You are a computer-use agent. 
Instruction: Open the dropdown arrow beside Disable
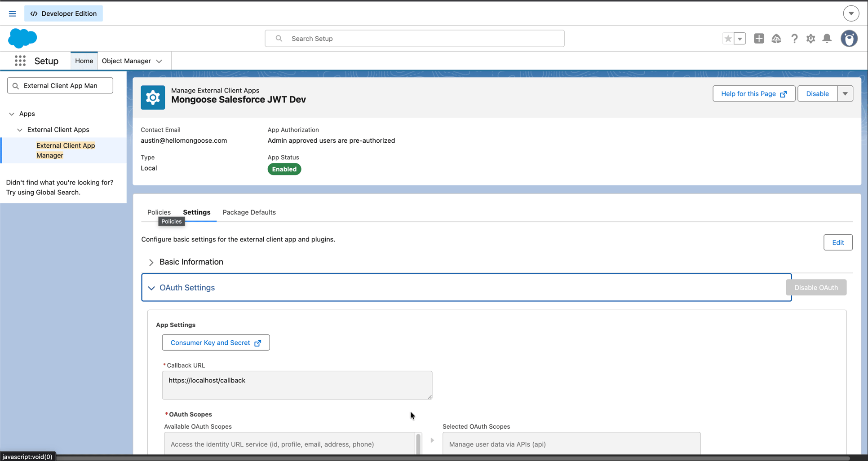pyautogui.click(x=845, y=93)
